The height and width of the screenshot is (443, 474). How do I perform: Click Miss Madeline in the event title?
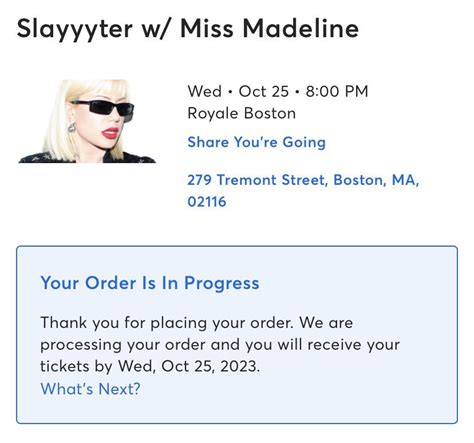pos(269,28)
